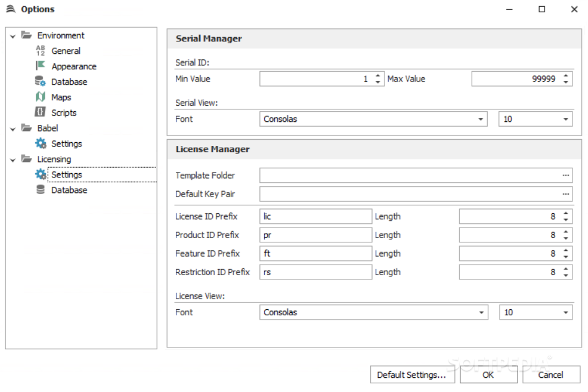Click the Options window title icon
This screenshot has height=392, width=588.
(11, 9)
